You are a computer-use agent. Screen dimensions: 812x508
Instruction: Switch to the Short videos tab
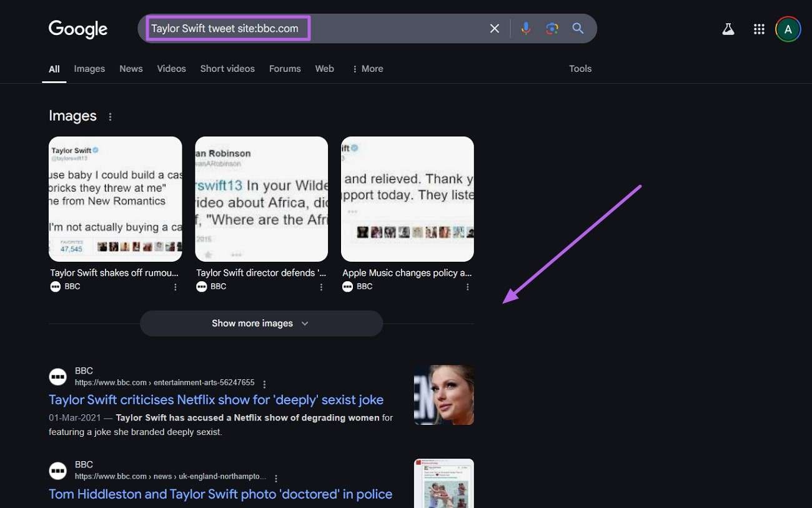coord(227,69)
